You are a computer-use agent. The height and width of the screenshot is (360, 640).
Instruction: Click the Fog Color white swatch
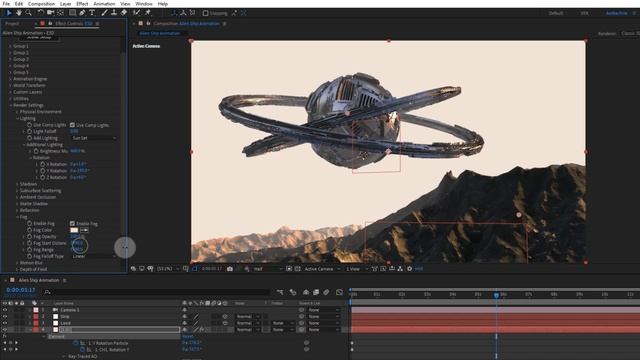(74, 230)
